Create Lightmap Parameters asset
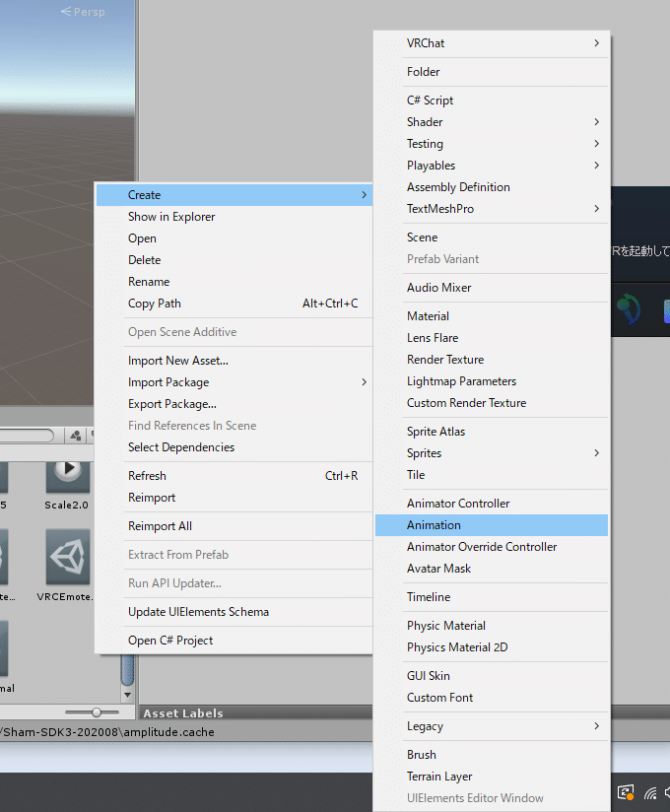670x812 pixels. coord(492,381)
